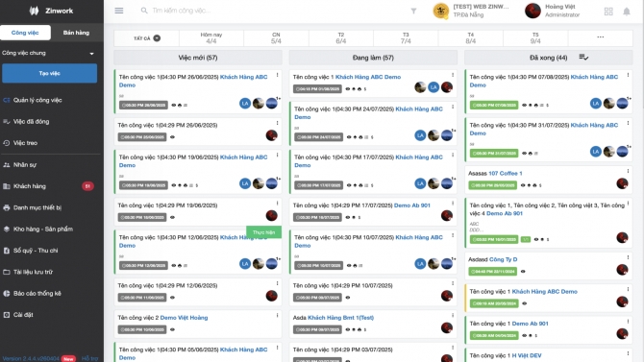Select the T3 7/4 date tab
Image resolution: width=644 pixels, height=362 pixels.
406,37
